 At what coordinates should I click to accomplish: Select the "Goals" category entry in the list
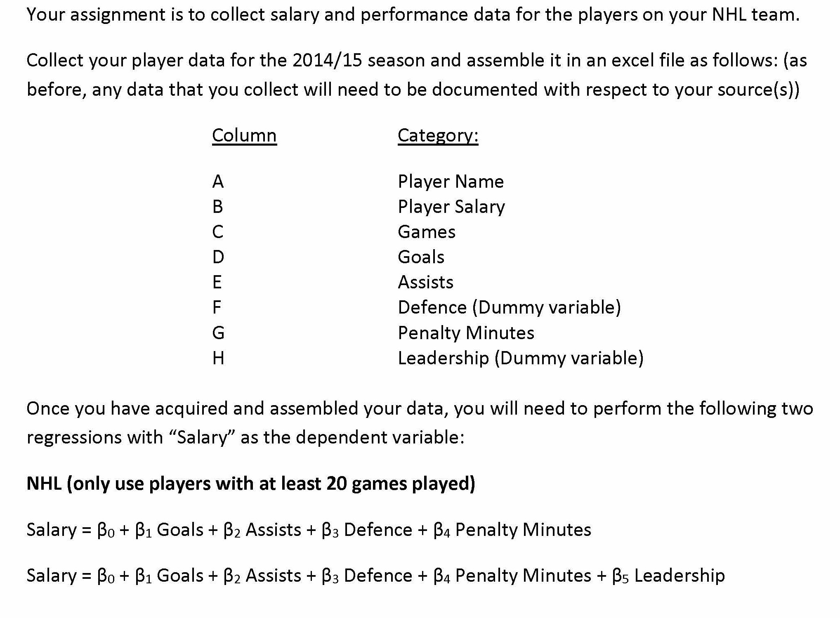pyautogui.click(x=421, y=257)
